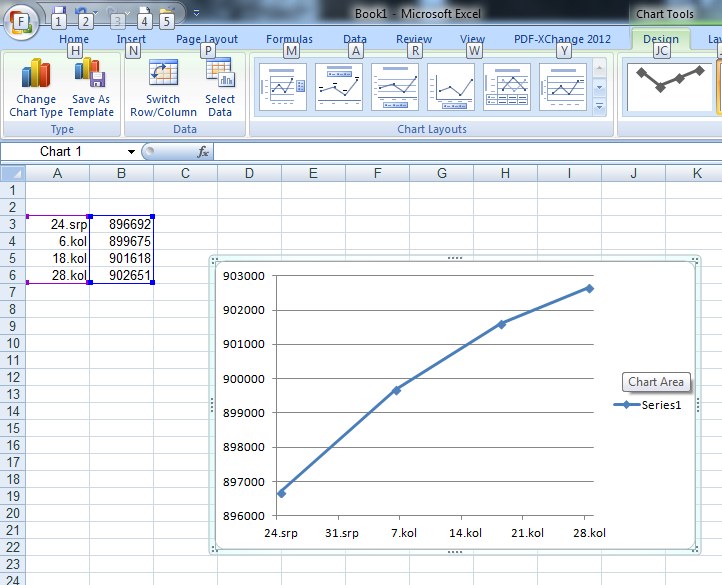Select cell containing 24.srp
This screenshot has height=585, width=722.
click(x=58, y=224)
